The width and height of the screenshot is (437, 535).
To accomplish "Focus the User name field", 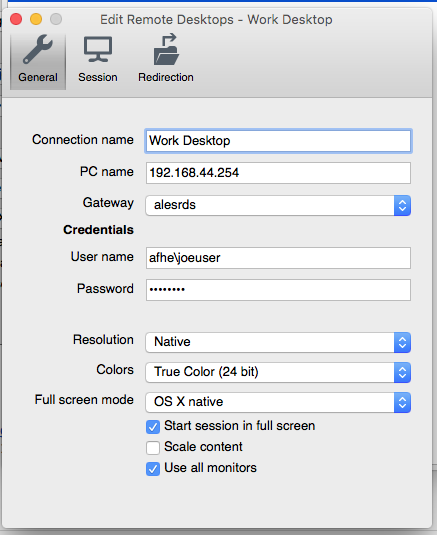I will (x=278, y=258).
